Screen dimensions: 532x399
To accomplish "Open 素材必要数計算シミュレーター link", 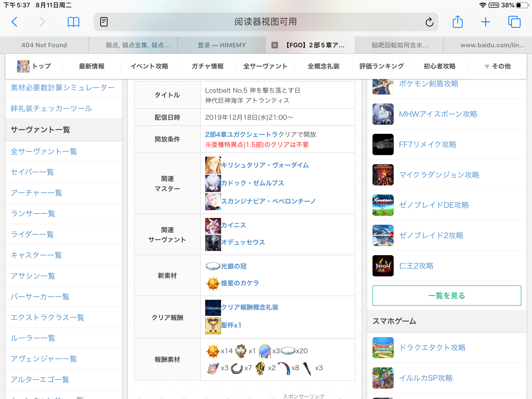I will pyautogui.click(x=63, y=88).
